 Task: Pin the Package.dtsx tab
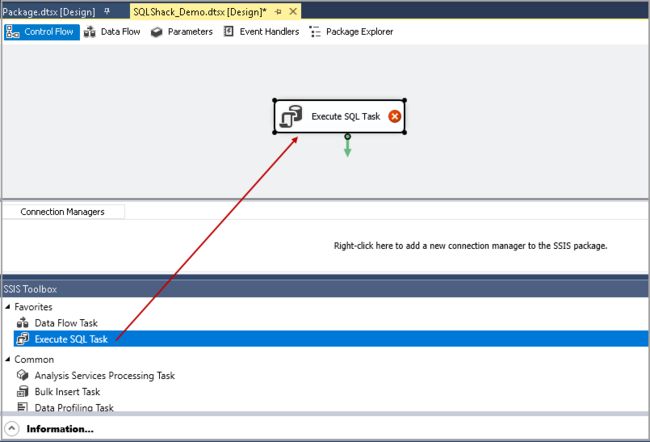click(107, 12)
